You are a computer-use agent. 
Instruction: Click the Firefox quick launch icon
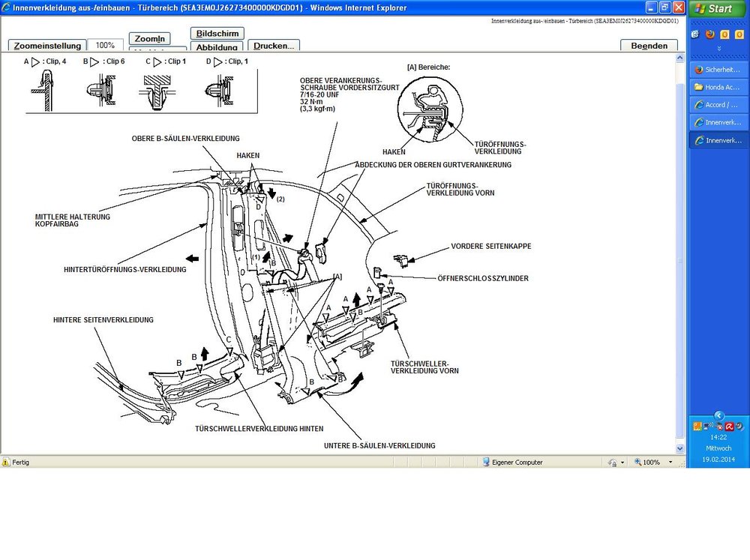pos(709,34)
